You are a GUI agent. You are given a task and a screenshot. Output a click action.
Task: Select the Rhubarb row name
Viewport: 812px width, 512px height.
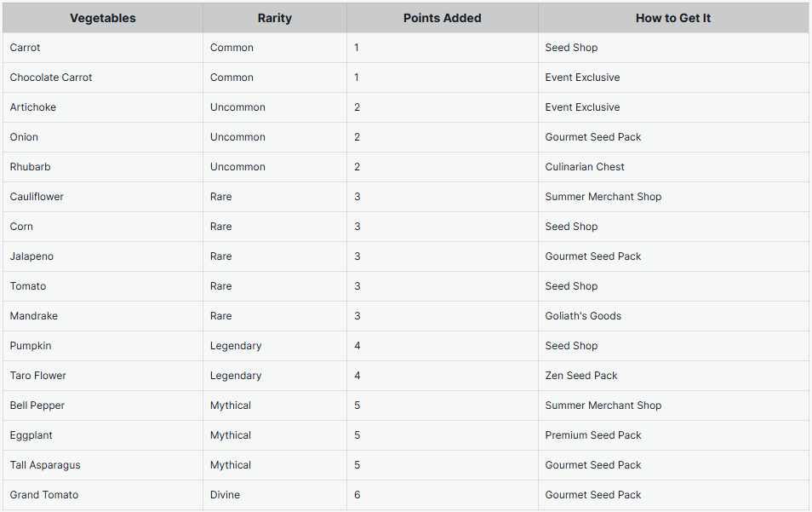pyautogui.click(x=31, y=167)
